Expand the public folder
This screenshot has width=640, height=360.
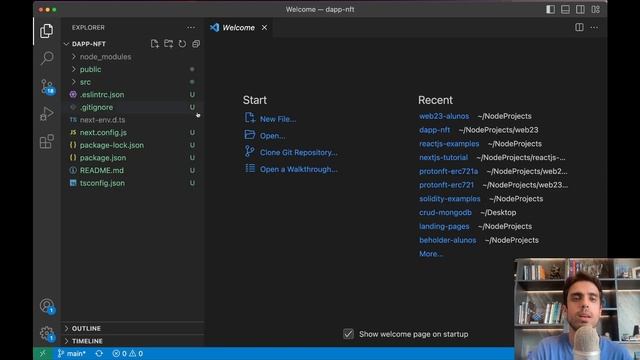90,69
